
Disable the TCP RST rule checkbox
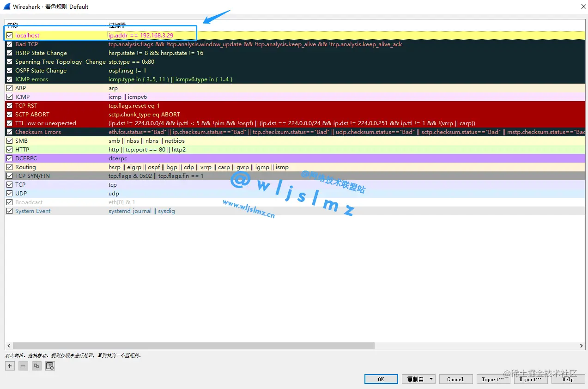10,106
